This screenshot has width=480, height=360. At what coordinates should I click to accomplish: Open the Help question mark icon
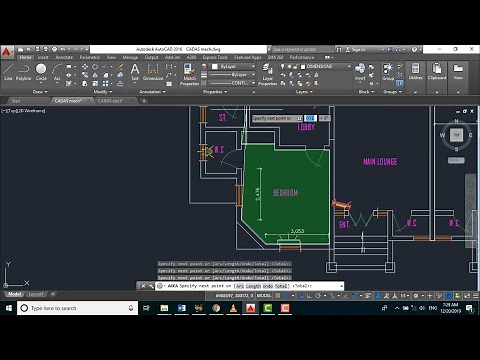click(x=414, y=49)
